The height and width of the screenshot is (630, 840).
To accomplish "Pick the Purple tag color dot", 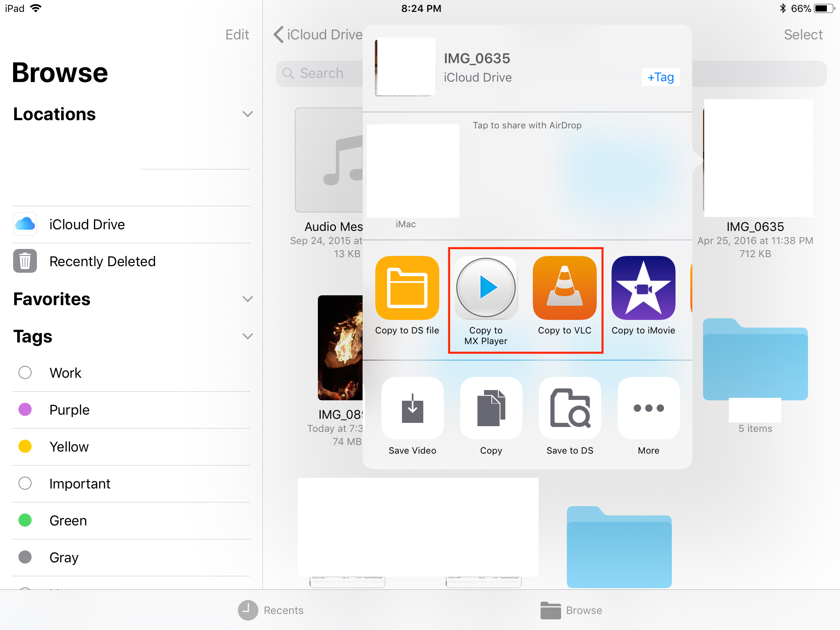I will (25, 409).
